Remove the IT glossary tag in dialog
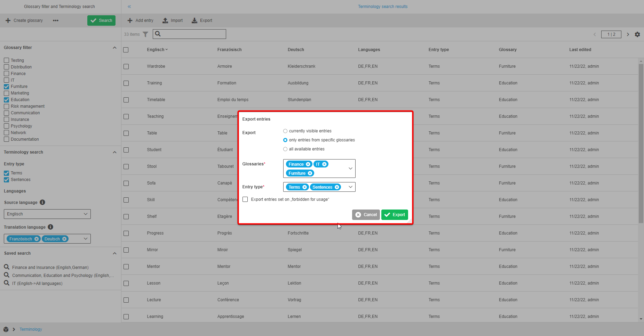The width and height of the screenshot is (644, 336). pos(324,164)
